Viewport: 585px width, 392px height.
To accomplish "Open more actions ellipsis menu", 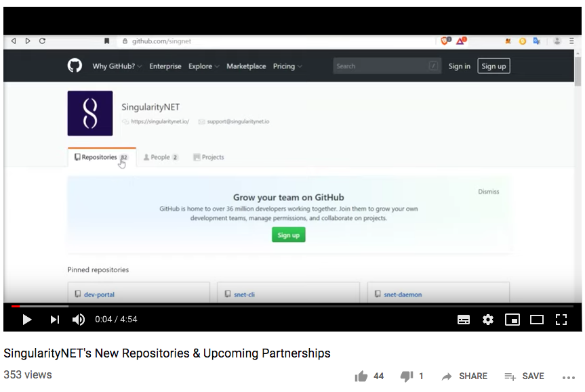I will [x=568, y=376].
